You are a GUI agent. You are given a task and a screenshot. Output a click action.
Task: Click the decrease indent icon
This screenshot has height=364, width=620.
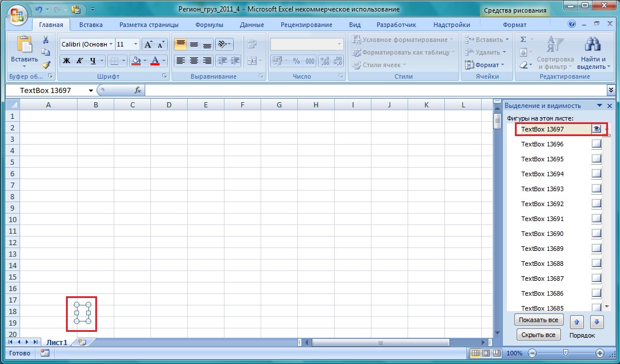tap(223, 60)
